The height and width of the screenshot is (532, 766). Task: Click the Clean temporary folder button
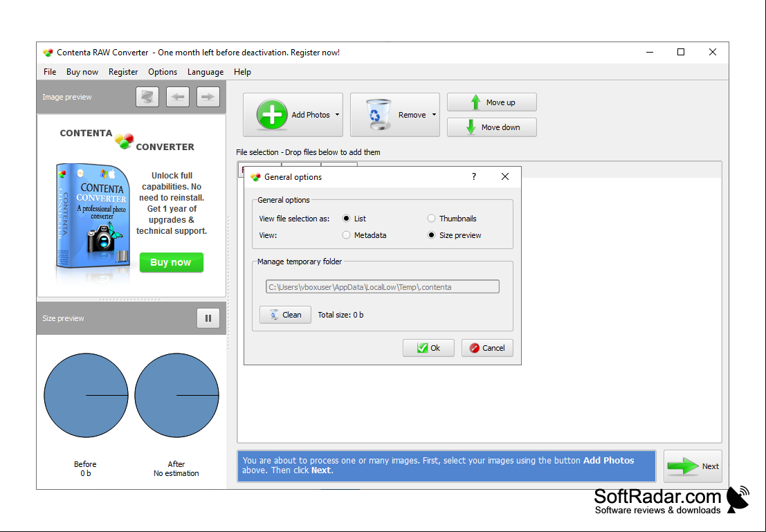coord(285,315)
